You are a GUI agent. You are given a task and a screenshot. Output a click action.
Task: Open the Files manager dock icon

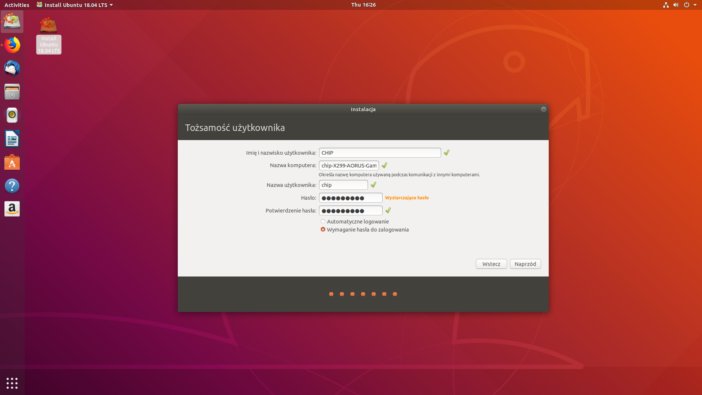coord(12,92)
